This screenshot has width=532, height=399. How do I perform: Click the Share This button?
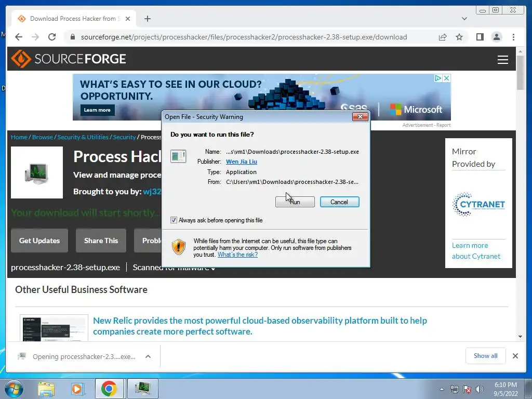point(101,241)
